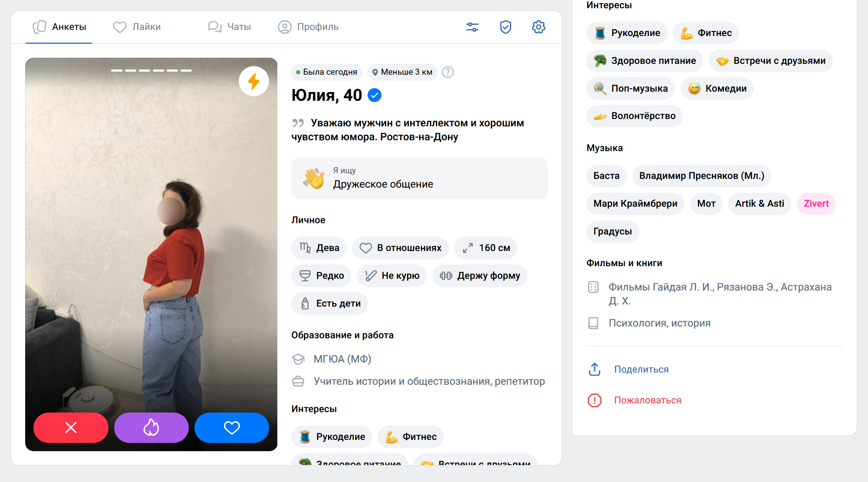The image size is (868, 482).
Task: Send super like with purple flame button
Action: [x=151, y=428]
